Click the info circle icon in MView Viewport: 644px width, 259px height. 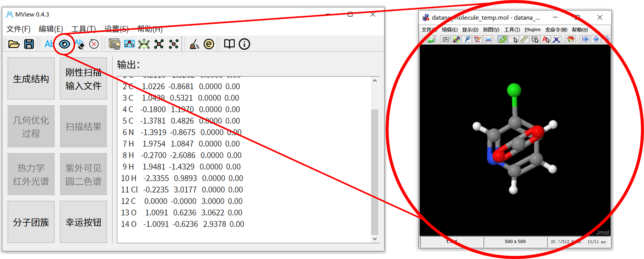pyautogui.click(x=244, y=44)
